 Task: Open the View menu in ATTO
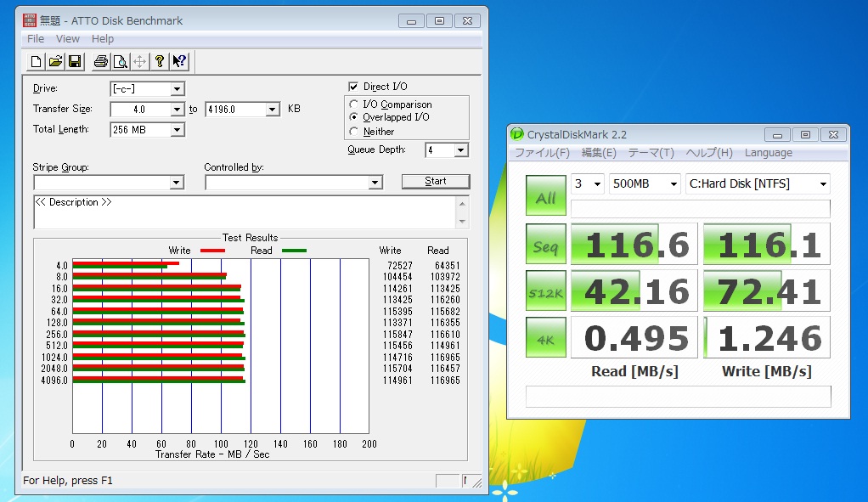point(68,39)
